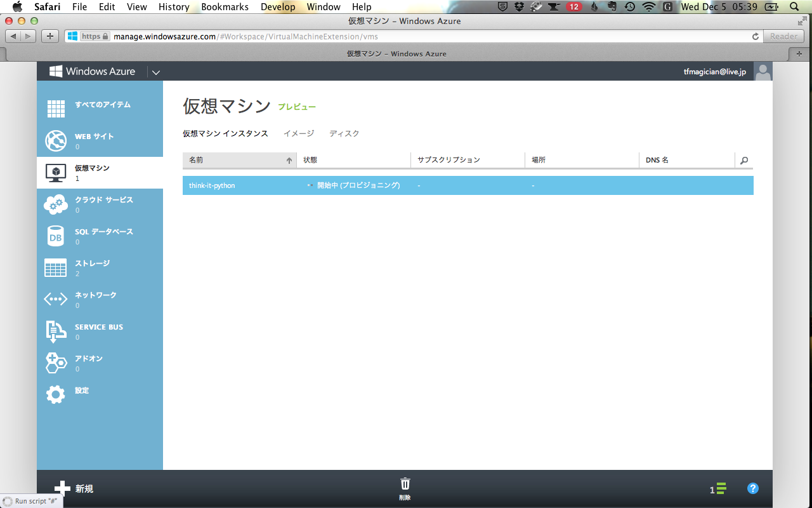
Task: Open the Develop menu
Action: (x=278, y=7)
